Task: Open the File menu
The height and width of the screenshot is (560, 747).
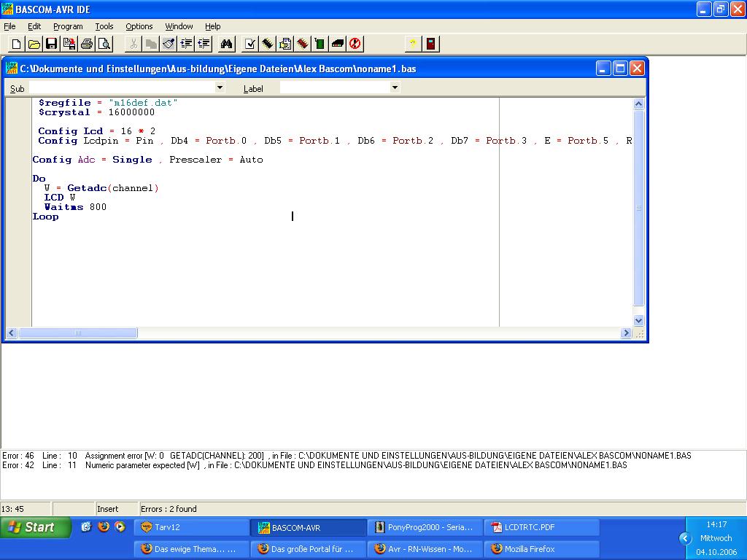Action: [x=9, y=26]
